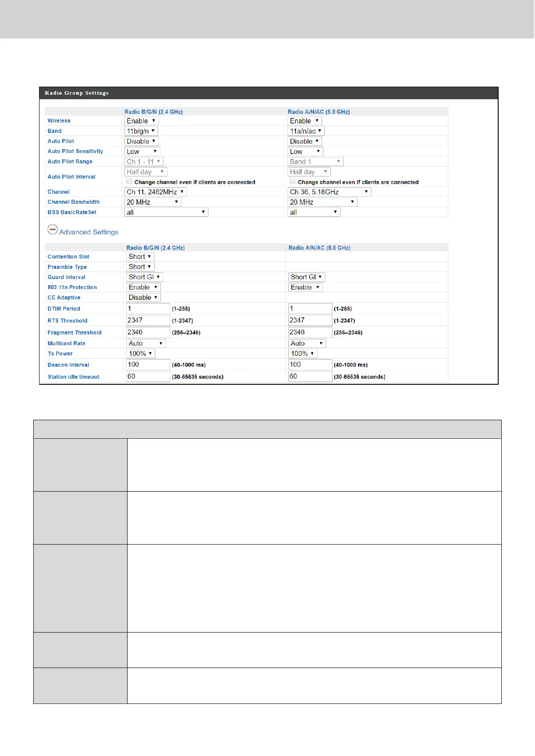535x756 pixels.
Task: Open CE Adaptive Disable dropdown
Action: tap(143, 298)
